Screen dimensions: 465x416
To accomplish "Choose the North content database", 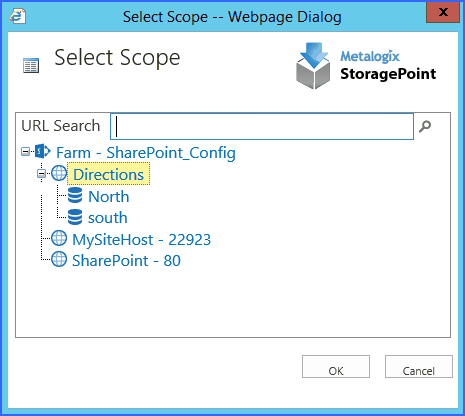I will tap(109, 196).
